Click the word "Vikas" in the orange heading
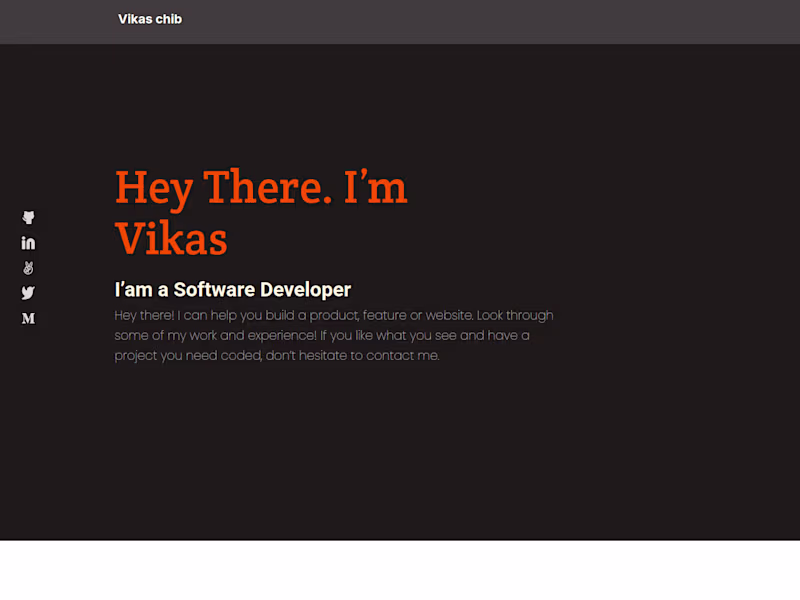Viewport: 800px width, 600px height. click(x=170, y=239)
